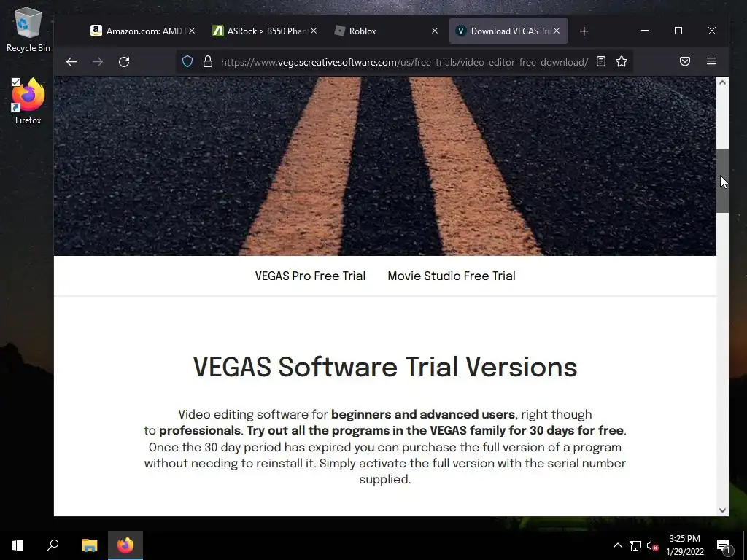The width and height of the screenshot is (747, 560).
Task: Select the Firefox desktop shortcut icon
Action: [28, 101]
